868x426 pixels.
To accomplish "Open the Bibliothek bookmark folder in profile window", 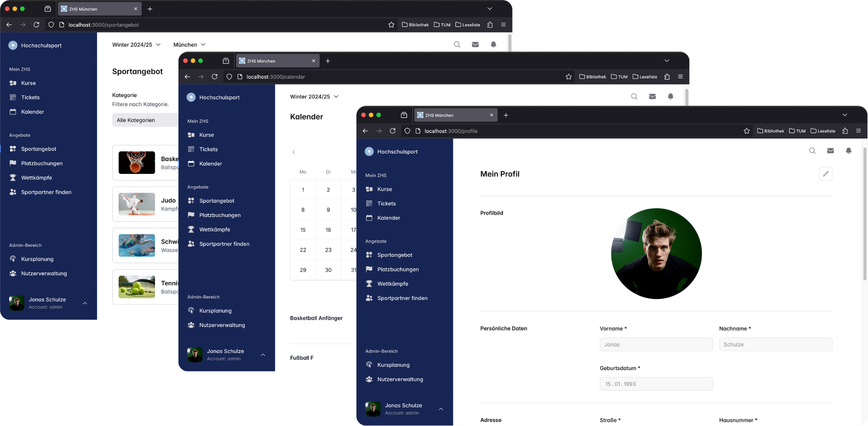I will point(770,131).
